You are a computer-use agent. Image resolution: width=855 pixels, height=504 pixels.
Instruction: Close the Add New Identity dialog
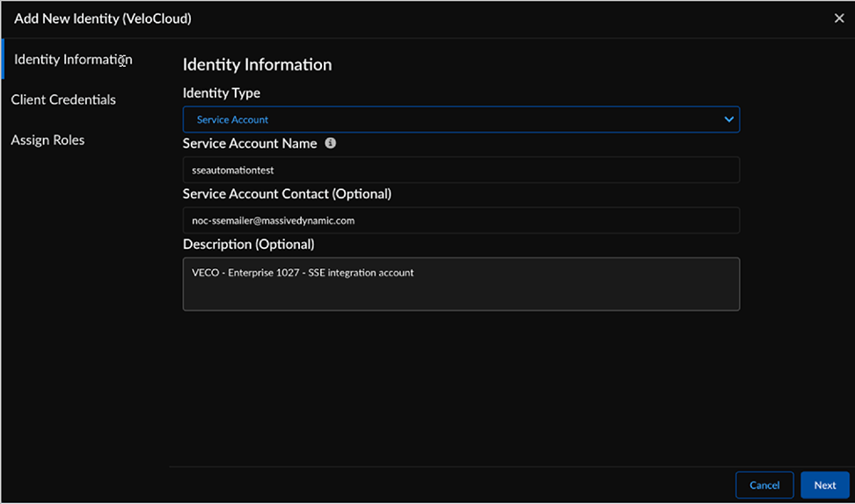pos(838,18)
